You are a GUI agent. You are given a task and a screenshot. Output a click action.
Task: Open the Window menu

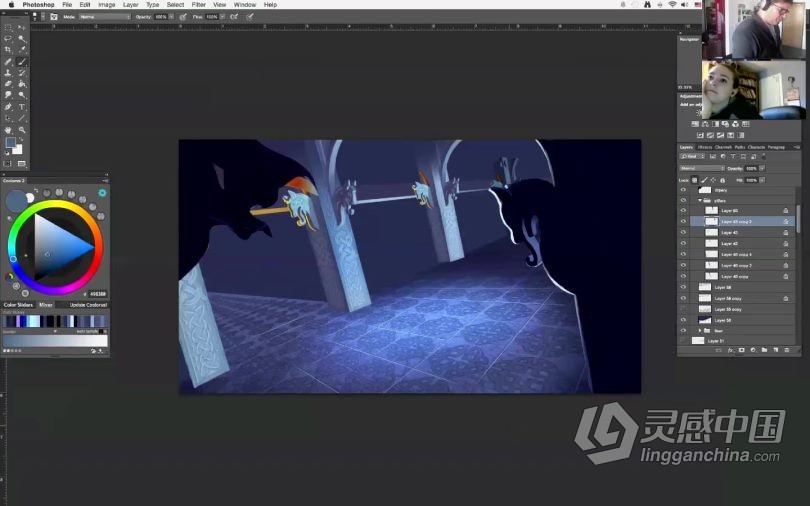(x=244, y=5)
